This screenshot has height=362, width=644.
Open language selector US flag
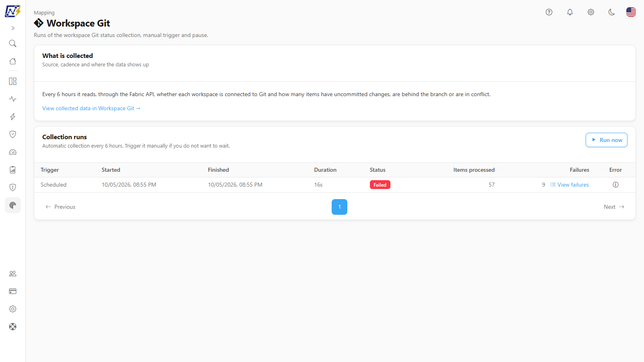[631, 12]
